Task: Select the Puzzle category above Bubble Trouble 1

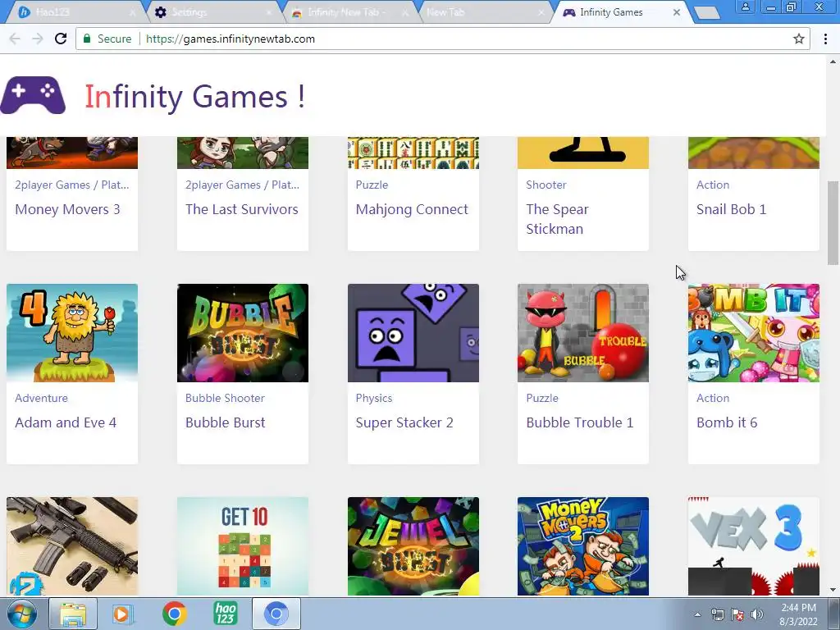Action: point(542,398)
